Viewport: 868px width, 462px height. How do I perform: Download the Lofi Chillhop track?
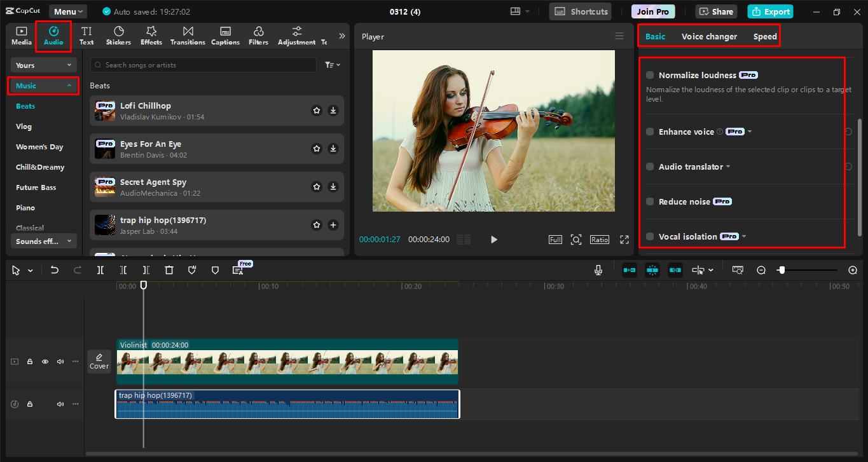[x=333, y=111]
